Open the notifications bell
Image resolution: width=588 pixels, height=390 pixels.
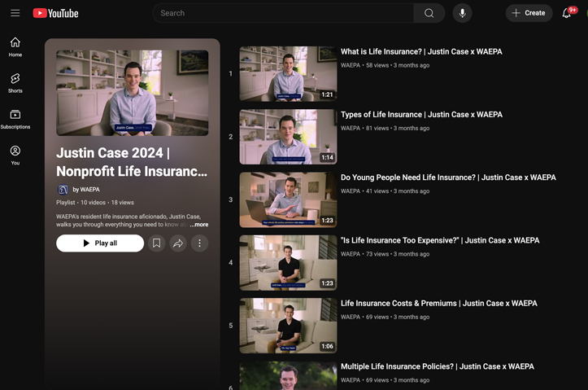(567, 13)
